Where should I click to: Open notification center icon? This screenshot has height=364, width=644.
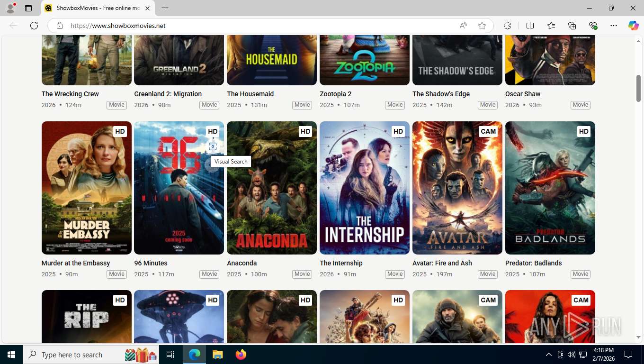[628, 355]
